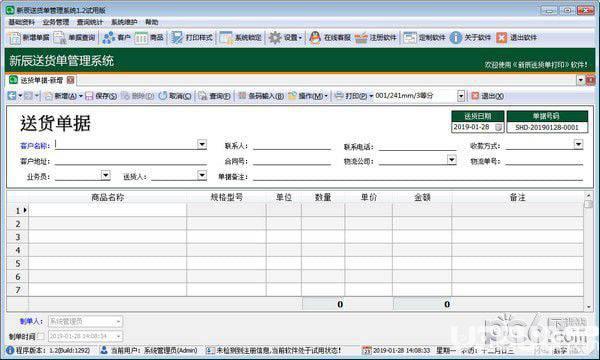This screenshot has width=600, height=360.
Task: Click the 金额 column header
Action: coord(422,197)
